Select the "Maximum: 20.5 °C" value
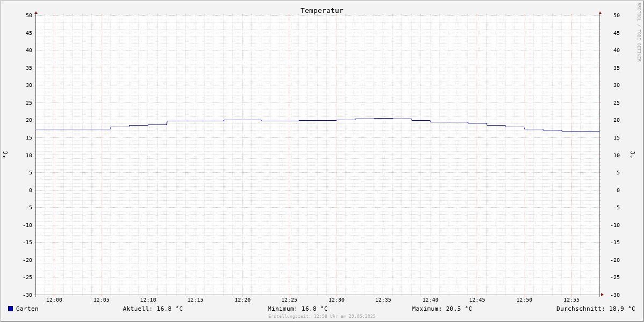Screen dimensions: 644x322 tap(442, 309)
